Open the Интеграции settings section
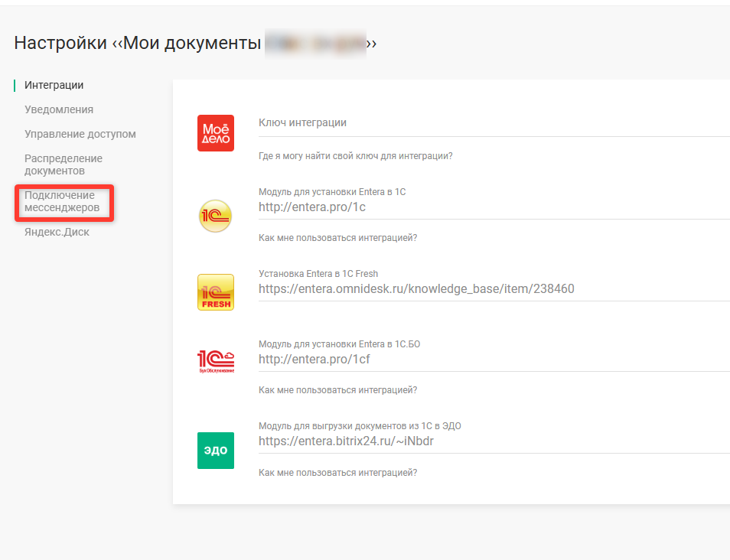 click(x=54, y=85)
